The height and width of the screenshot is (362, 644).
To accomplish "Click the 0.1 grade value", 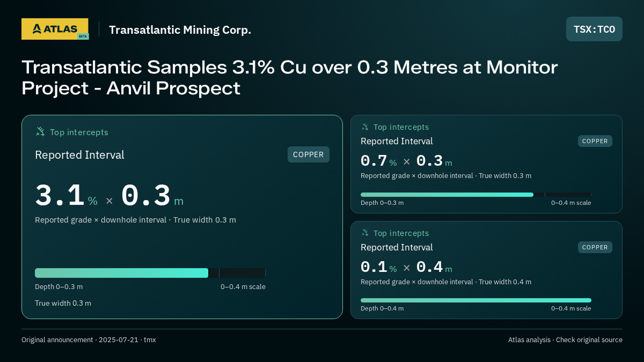I will coord(374,267).
